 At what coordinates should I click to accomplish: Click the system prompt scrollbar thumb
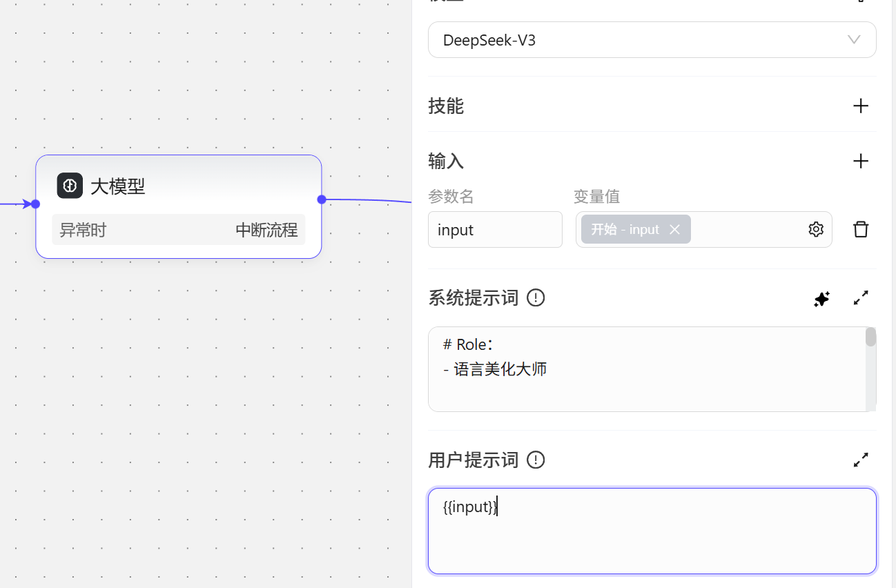click(870, 337)
